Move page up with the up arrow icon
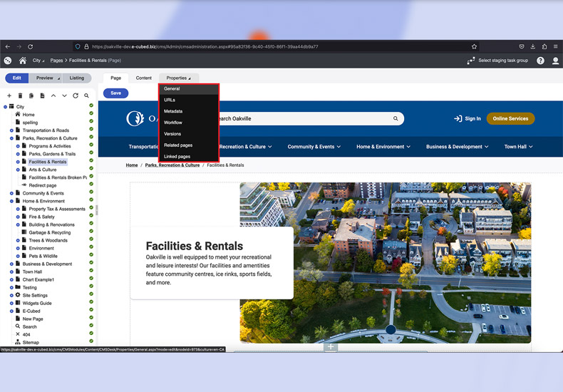This screenshot has width=563, height=392. tap(53, 96)
